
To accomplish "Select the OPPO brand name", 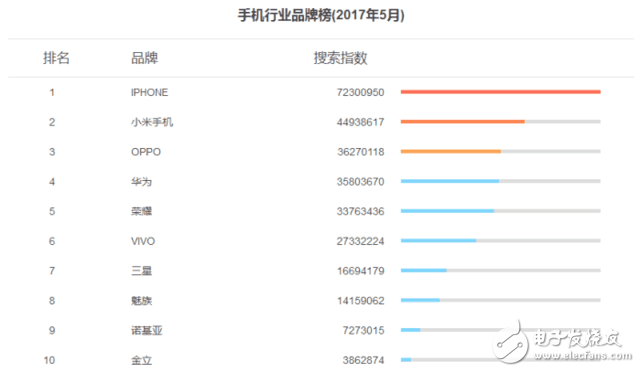I will tap(146, 152).
